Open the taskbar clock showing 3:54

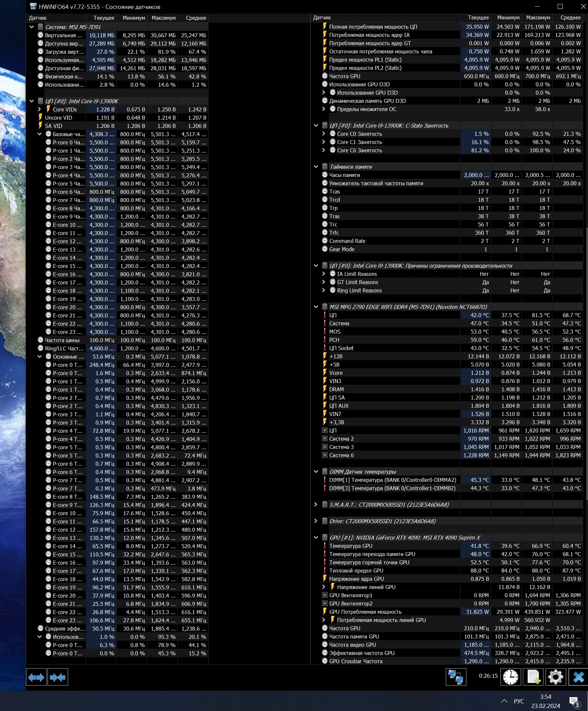[546, 701]
